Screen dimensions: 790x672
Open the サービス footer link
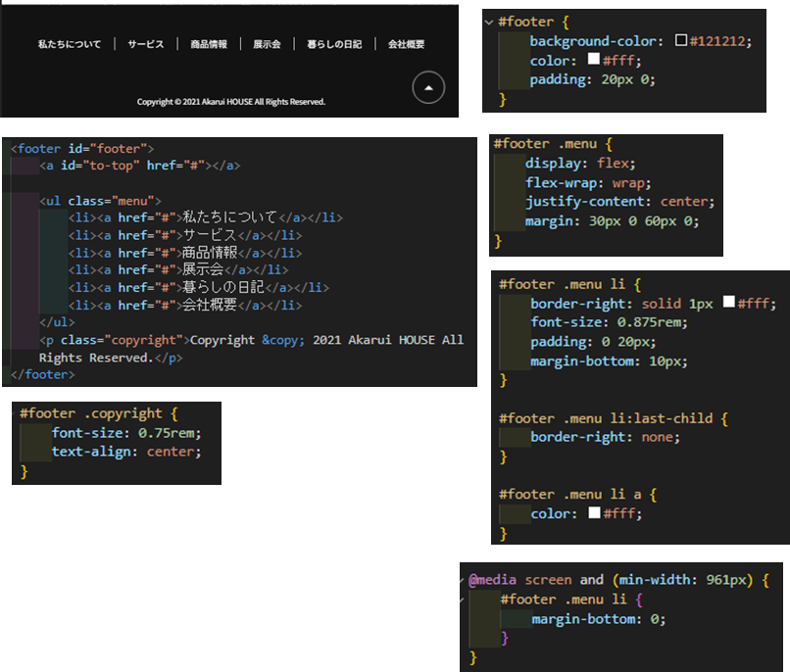coord(146,44)
